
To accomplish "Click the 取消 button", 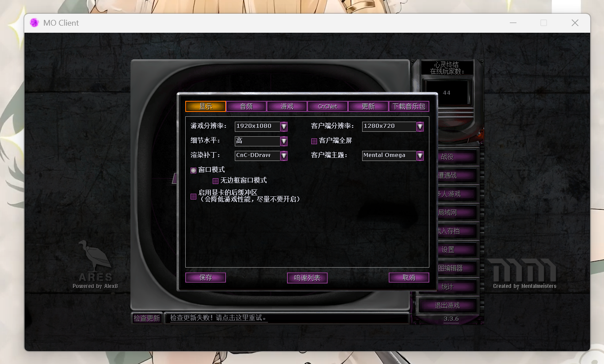I will point(409,278).
